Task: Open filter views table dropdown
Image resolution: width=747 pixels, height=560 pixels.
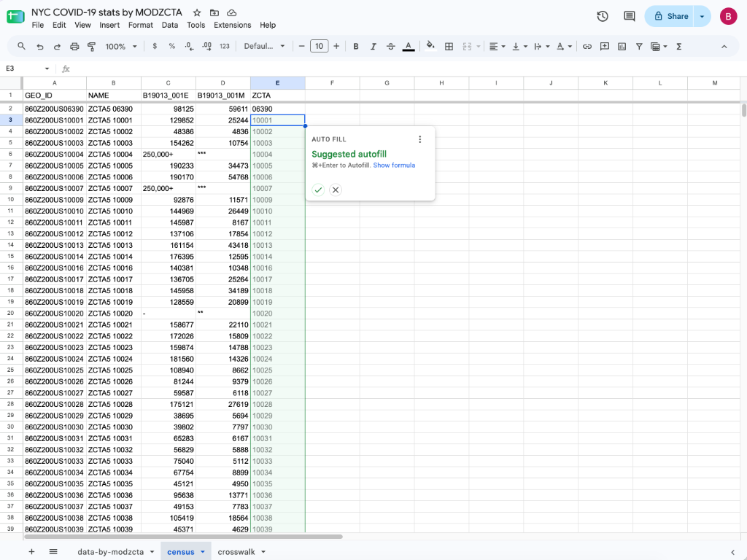Action: (659, 46)
